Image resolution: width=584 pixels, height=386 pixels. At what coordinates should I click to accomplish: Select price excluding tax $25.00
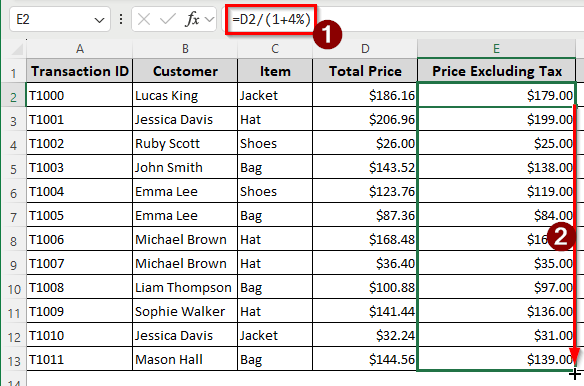496,143
